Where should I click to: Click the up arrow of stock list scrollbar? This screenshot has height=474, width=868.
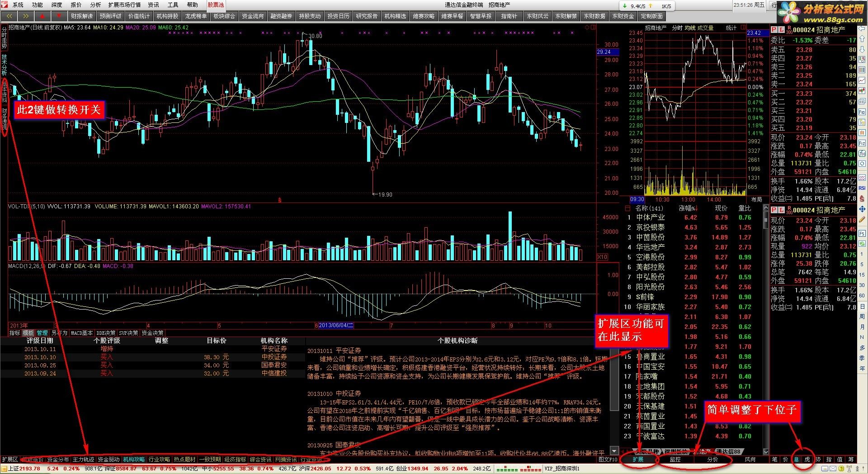click(766, 208)
